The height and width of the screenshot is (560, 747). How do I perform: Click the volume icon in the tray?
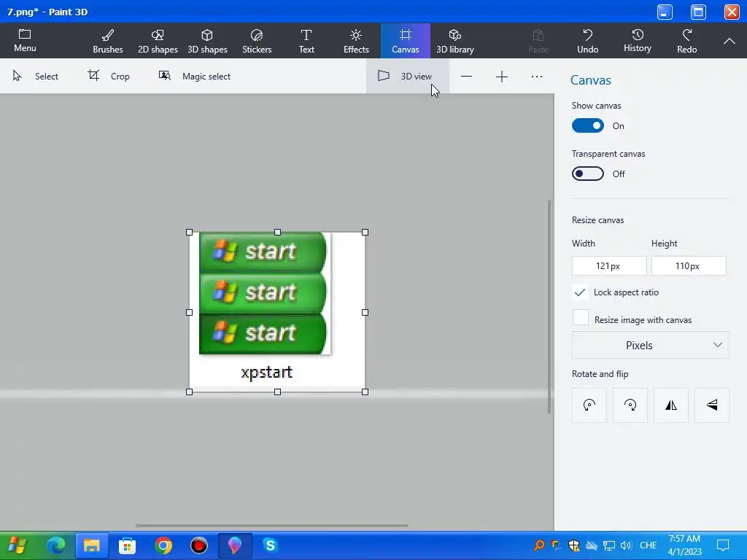pyautogui.click(x=626, y=545)
